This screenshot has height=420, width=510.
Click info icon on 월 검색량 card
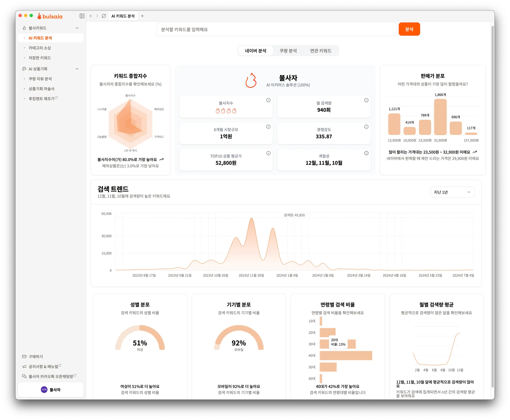[366, 100]
